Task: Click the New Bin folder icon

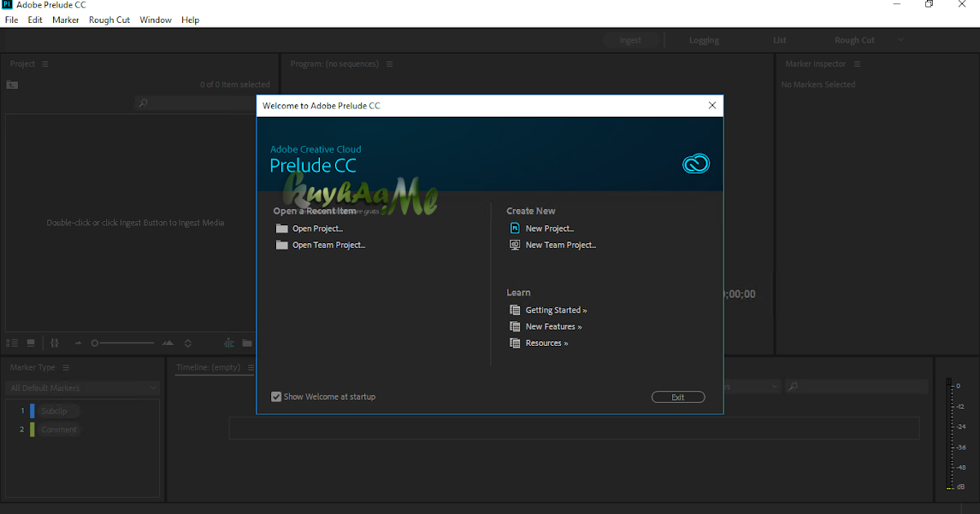Action: [x=247, y=343]
